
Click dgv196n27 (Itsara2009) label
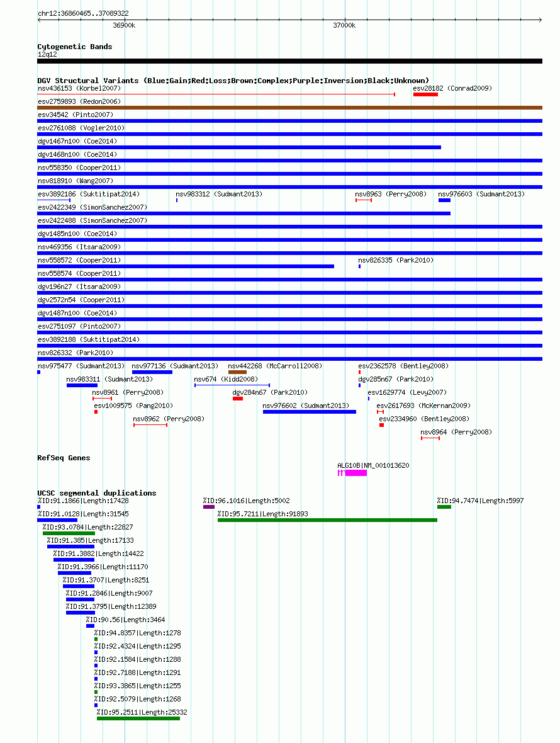click(x=79, y=287)
